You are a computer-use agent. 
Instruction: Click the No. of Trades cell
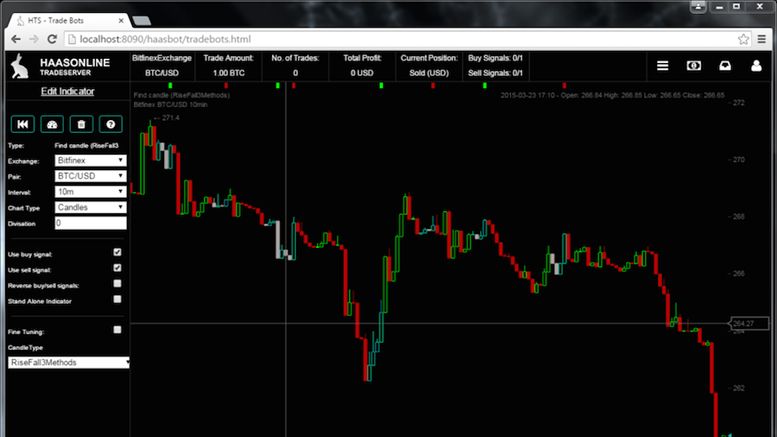pyautogui.click(x=295, y=65)
